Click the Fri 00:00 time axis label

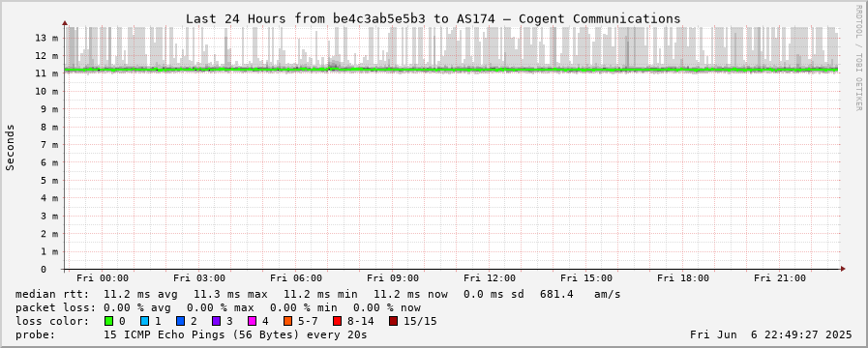(x=103, y=278)
